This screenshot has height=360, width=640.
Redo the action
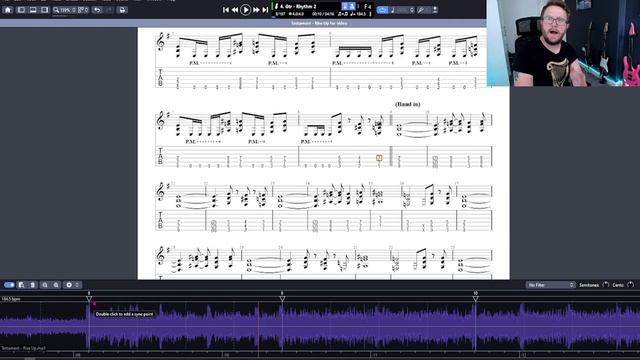click(109, 10)
